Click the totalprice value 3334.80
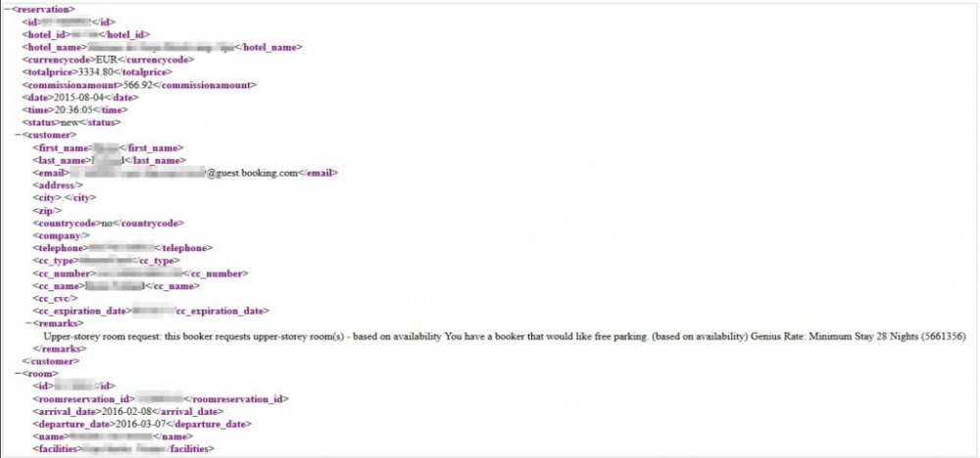980x458 pixels. click(100, 72)
